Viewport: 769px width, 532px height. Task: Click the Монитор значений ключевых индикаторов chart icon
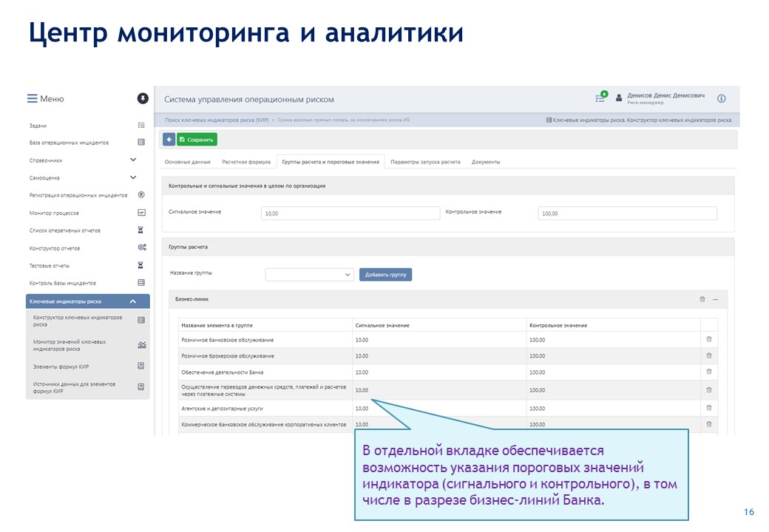point(142,345)
